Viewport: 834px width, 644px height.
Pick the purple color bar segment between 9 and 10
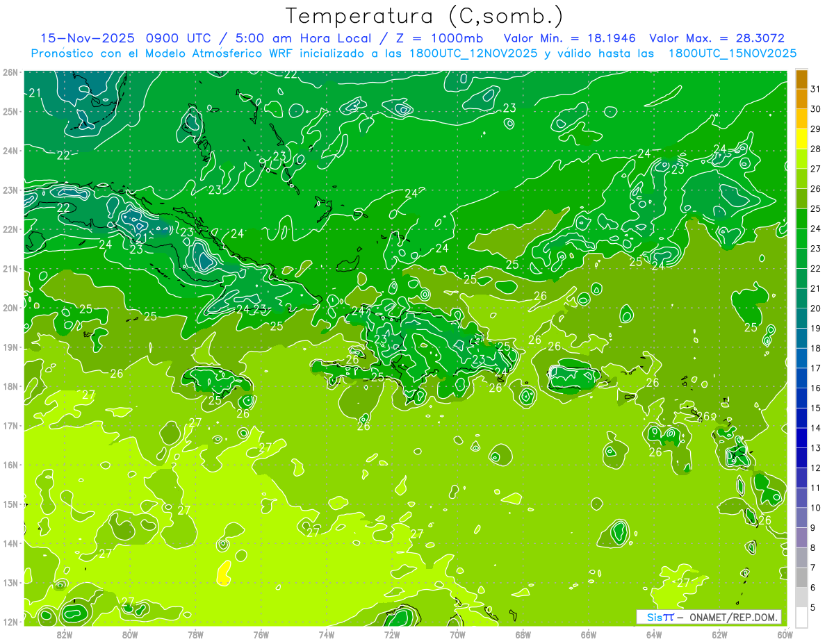(801, 518)
